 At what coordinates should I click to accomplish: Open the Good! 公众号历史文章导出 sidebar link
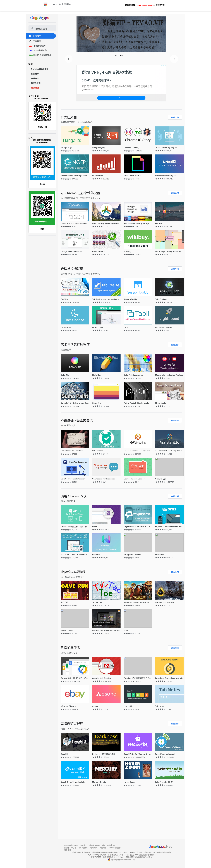tap(40, 55)
